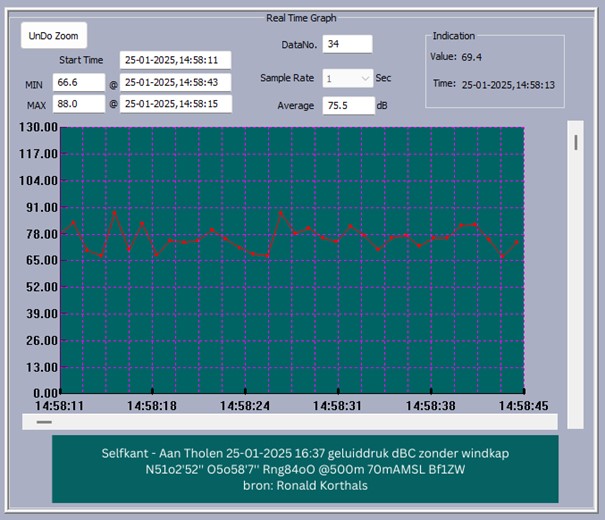Screen dimensions: 605x520
Task: Click the 14:58:45 x-axis label
Action: (x=523, y=406)
